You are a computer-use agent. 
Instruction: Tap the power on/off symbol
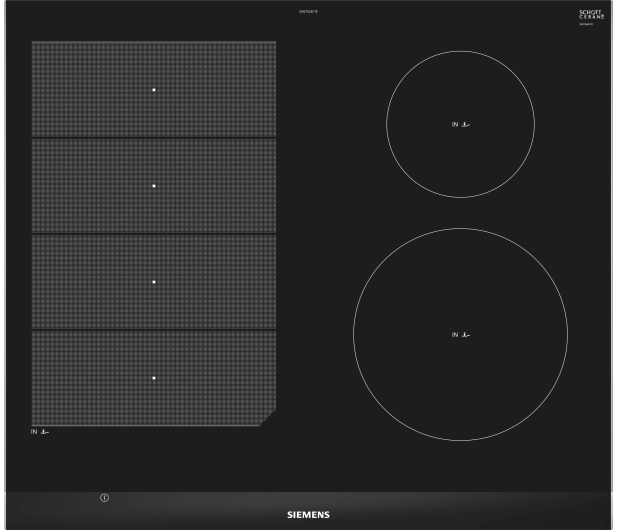[x=104, y=498]
